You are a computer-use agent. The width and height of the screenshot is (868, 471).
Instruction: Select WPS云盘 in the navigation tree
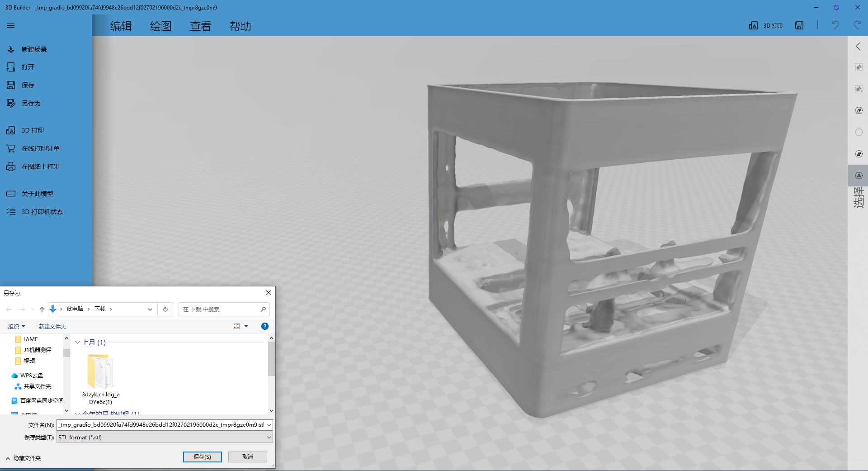(31, 376)
